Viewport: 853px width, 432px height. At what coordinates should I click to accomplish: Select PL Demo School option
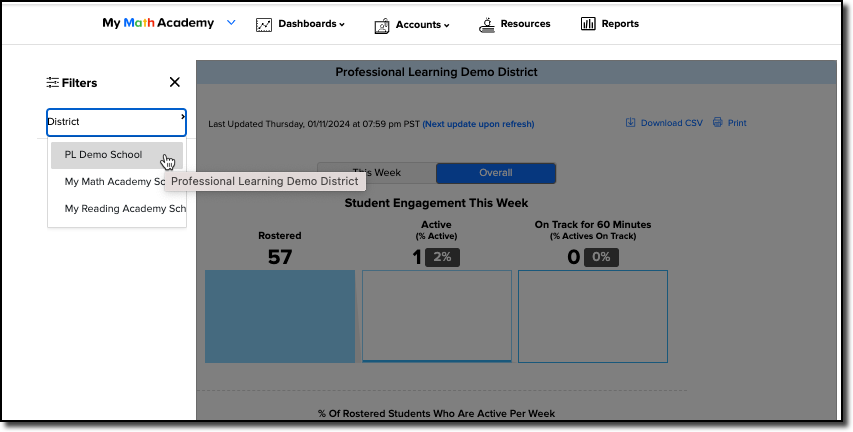(x=117, y=155)
